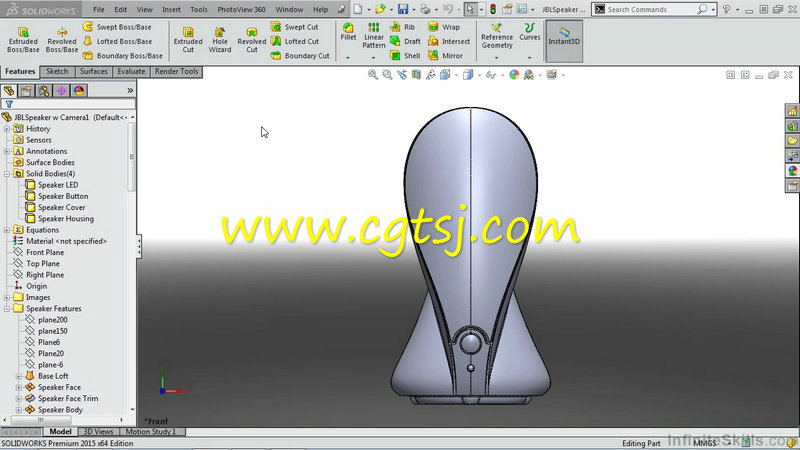Expand the Speaker Face Trim feature

pyautogui.click(x=18, y=398)
